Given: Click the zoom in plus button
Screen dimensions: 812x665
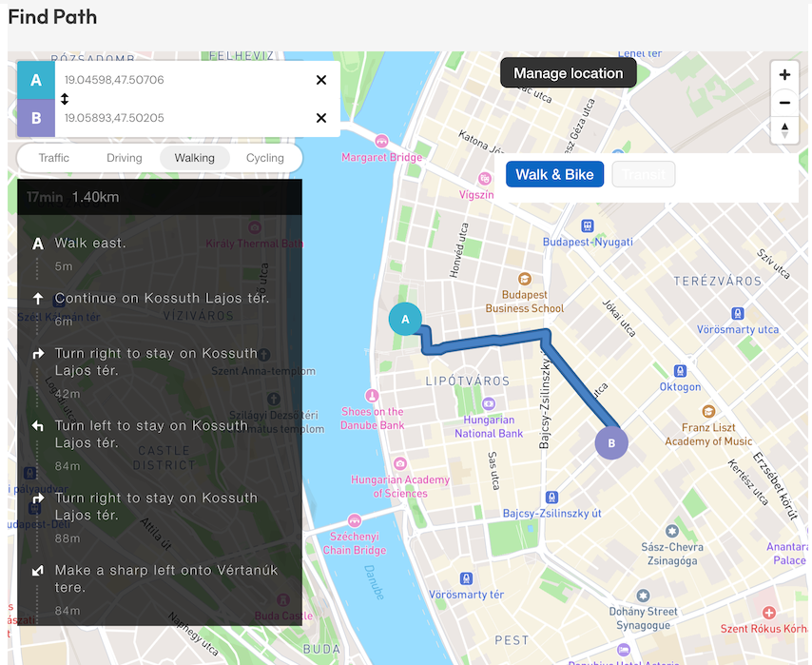Looking at the screenshot, I should click(784, 75).
